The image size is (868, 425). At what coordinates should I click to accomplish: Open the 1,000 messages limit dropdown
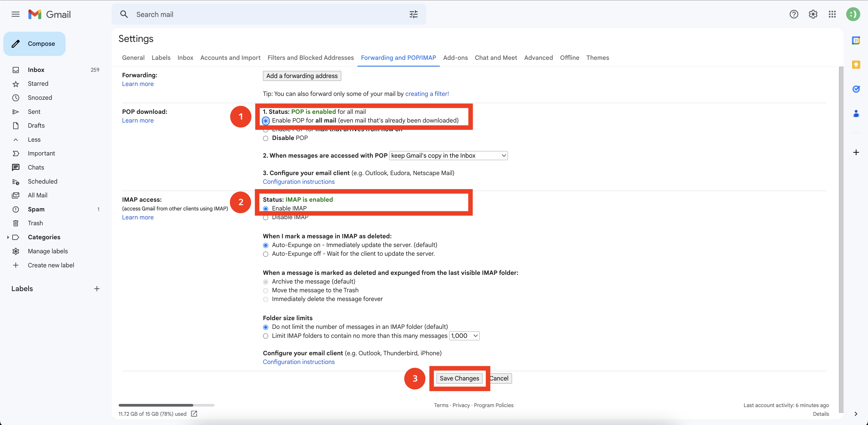tap(464, 336)
